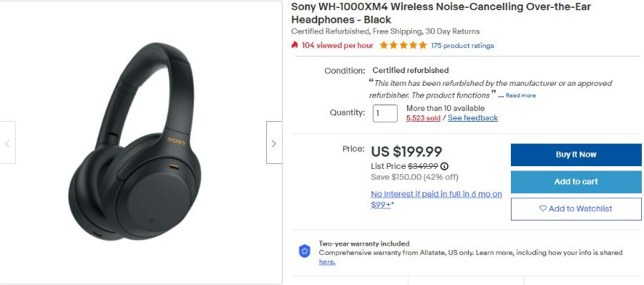Click into the Quantity input field
Image resolution: width=644 pixels, height=285 pixels.
tap(385, 114)
